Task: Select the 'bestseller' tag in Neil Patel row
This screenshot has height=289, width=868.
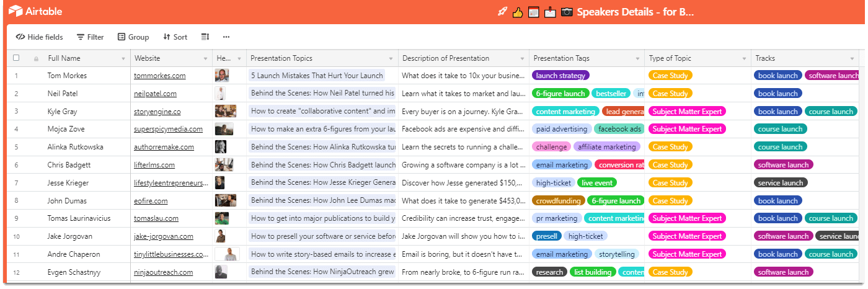Action: (x=611, y=94)
